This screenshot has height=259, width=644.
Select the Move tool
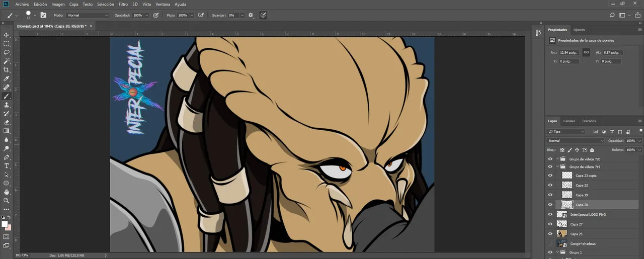click(x=7, y=35)
